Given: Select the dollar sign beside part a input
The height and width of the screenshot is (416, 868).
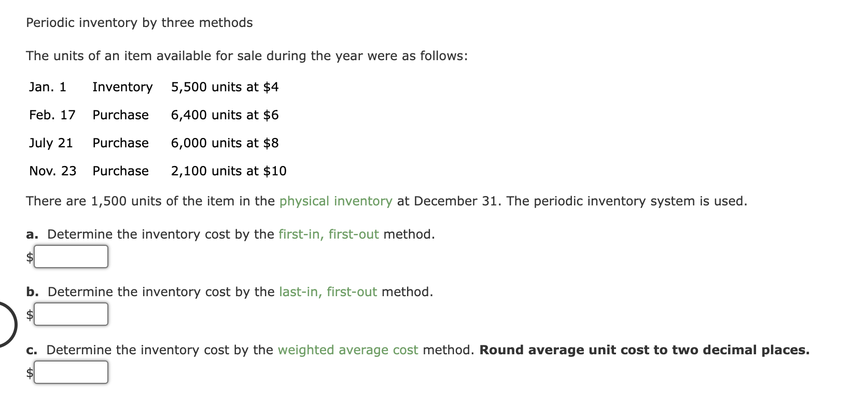Looking at the screenshot, I should click(29, 256).
